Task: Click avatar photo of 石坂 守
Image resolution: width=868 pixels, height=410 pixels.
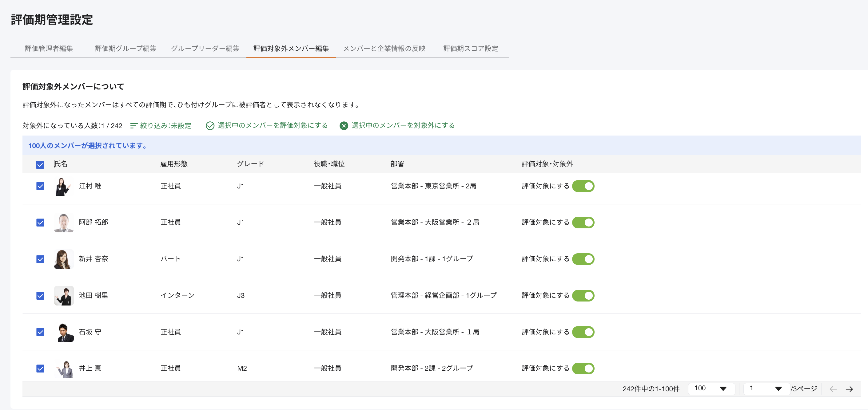Action: [64, 332]
